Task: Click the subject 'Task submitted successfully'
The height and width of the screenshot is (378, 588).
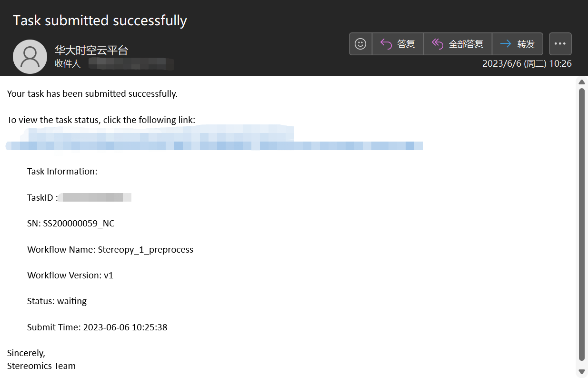Action: (x=100, y=20)
